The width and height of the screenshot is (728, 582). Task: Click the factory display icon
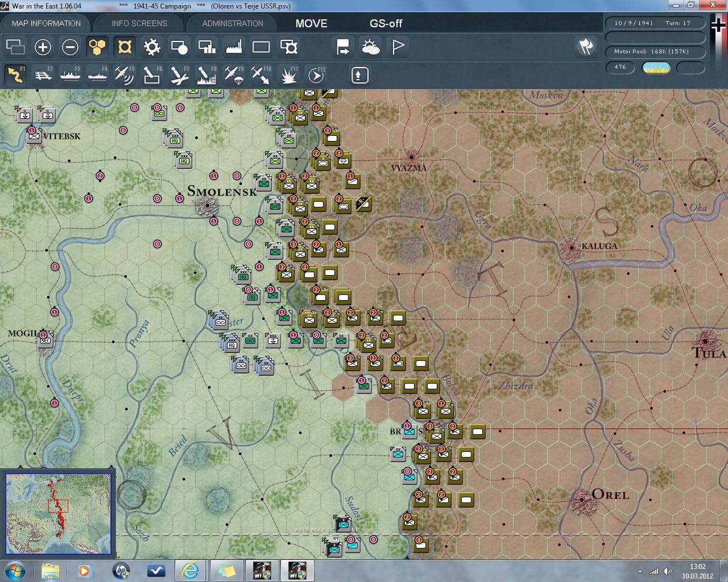pos(234,47)
